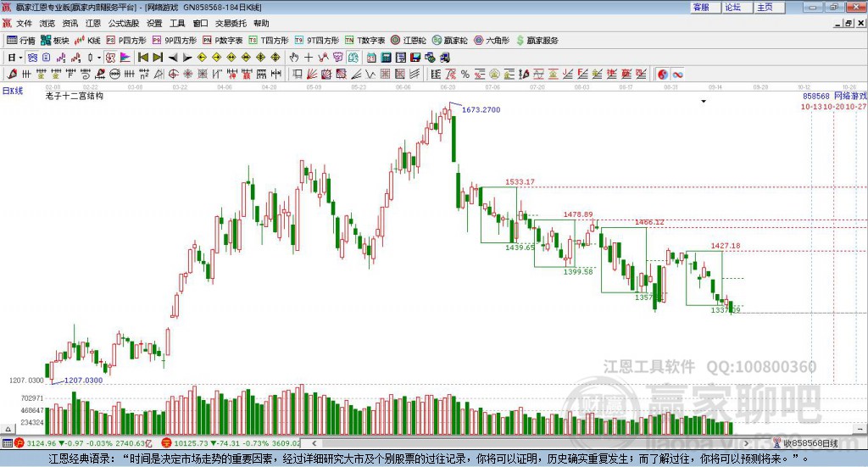This screenshot has height=467, width=868.
Task: Open the 设置 menu
Action: coord(154,23)
